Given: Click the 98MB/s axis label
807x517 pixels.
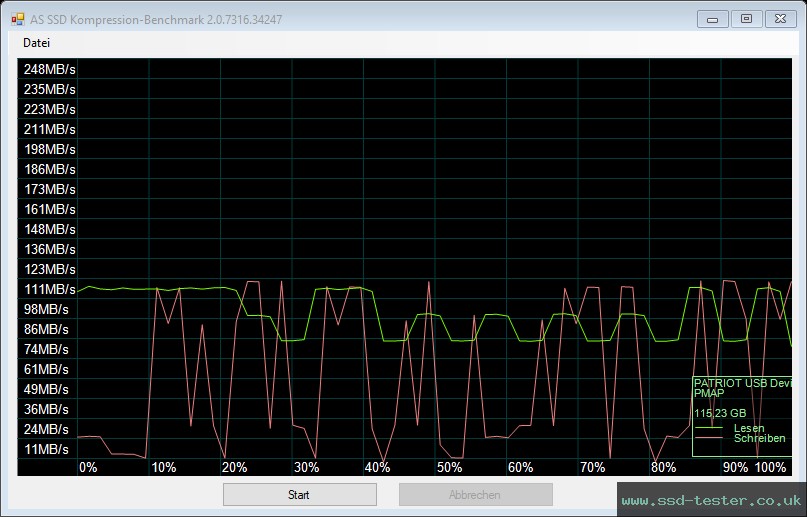Looking at the screenshot, I should click(x=46, y=310).
